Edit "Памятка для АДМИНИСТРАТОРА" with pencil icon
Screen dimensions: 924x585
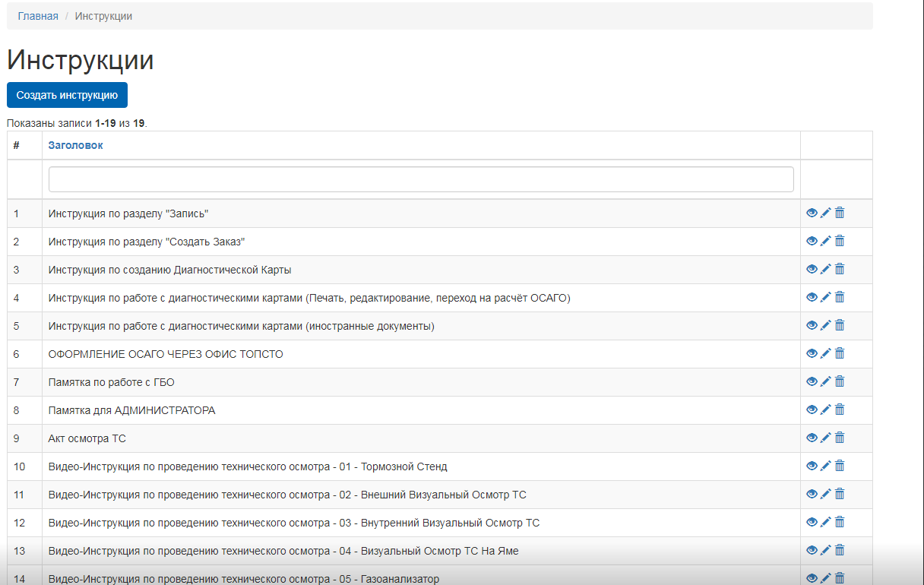(x=825, y=409)
